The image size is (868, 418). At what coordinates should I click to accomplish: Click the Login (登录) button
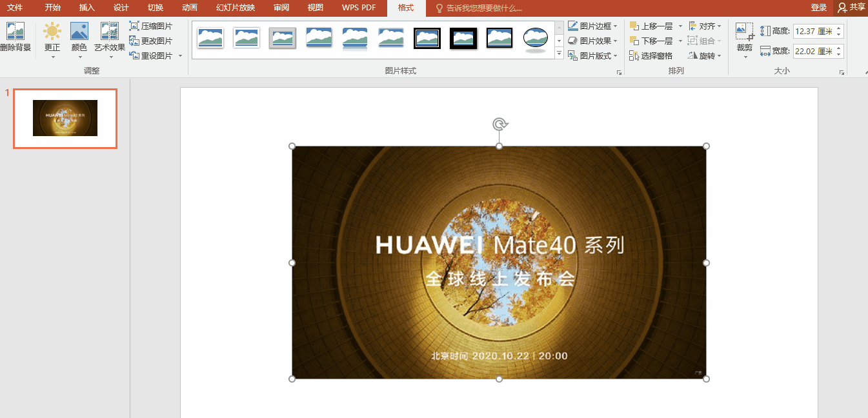click(819, 8)
